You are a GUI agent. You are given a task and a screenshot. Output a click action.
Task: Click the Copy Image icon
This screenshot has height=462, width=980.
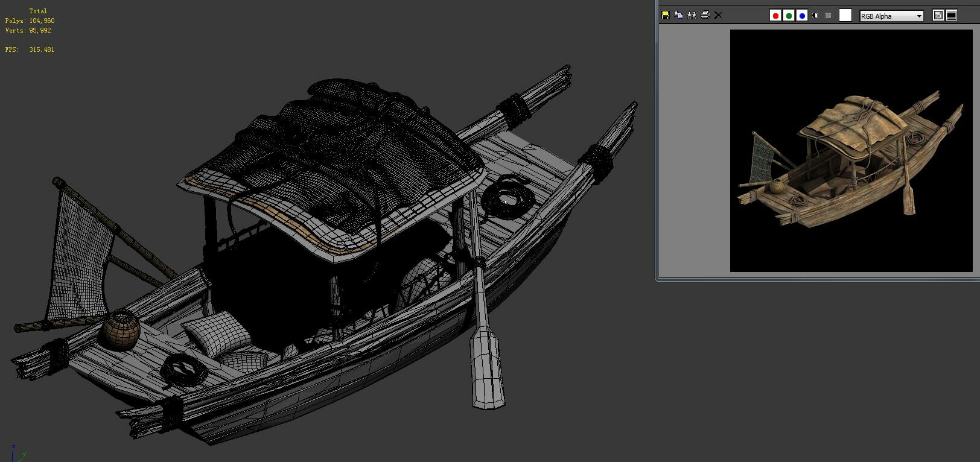point(678,15)
